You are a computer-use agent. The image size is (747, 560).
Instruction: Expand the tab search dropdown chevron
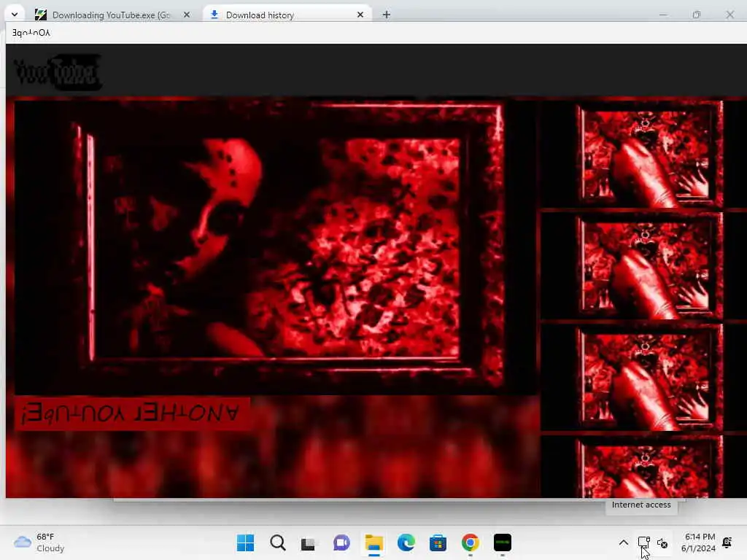pos(15,15)
